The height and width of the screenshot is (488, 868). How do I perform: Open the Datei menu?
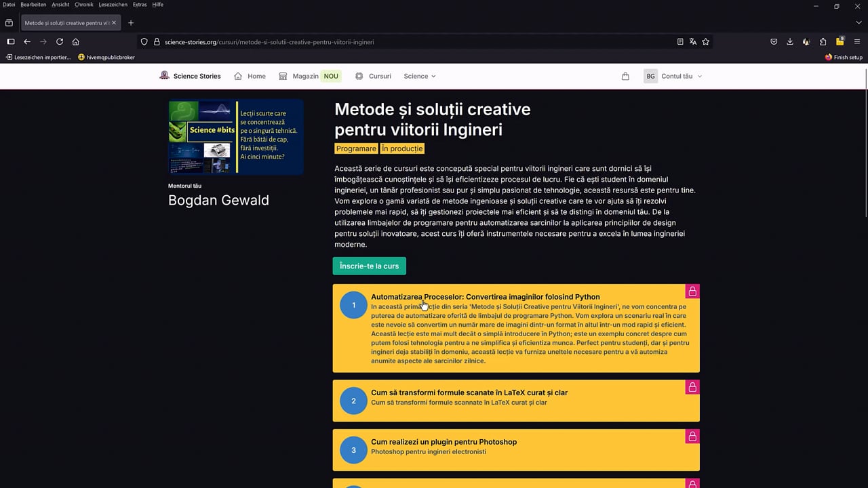coord(9,5)
